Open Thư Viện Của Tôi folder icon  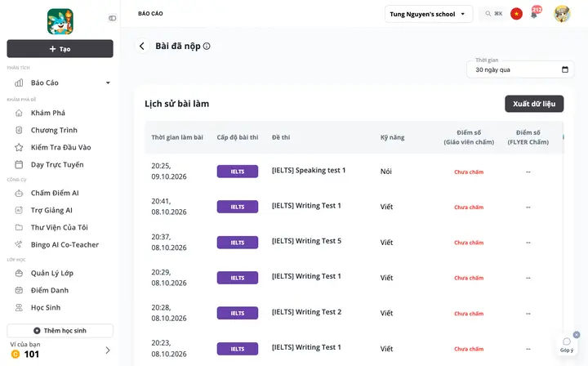[19, 227]
